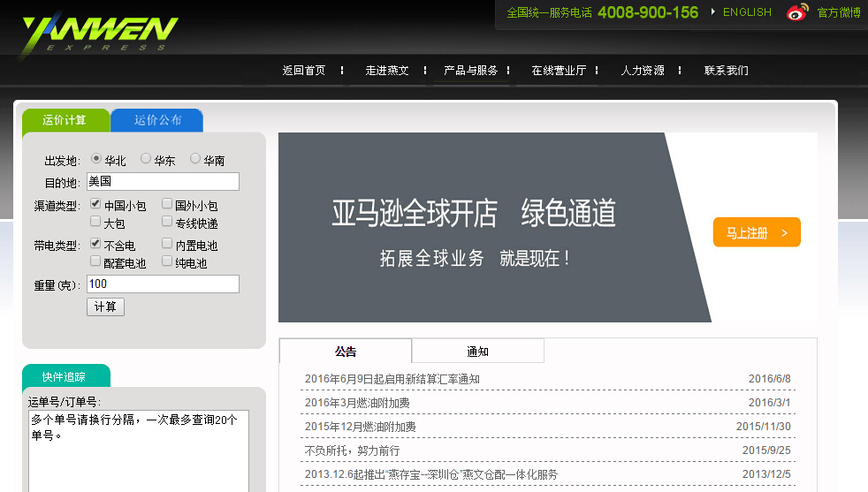Screen dimensions: 868x492
Task: Click the 目的地 destination input field
Action: click(163, 182)
